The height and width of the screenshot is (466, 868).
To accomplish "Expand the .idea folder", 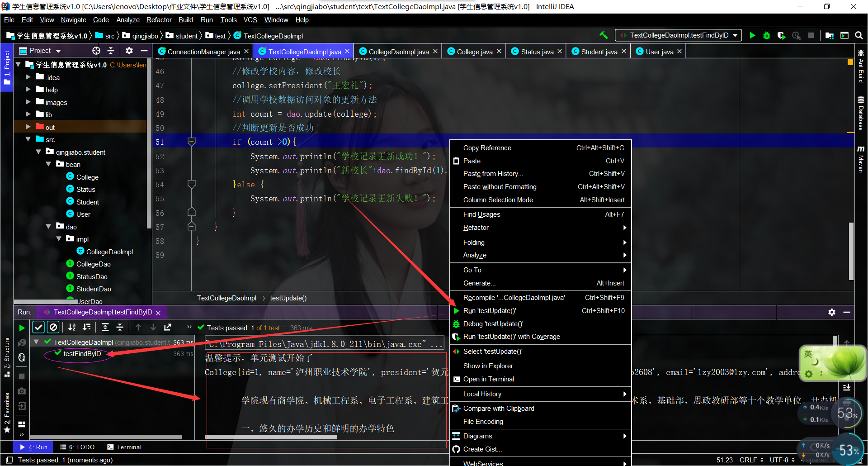I will 28,77.
